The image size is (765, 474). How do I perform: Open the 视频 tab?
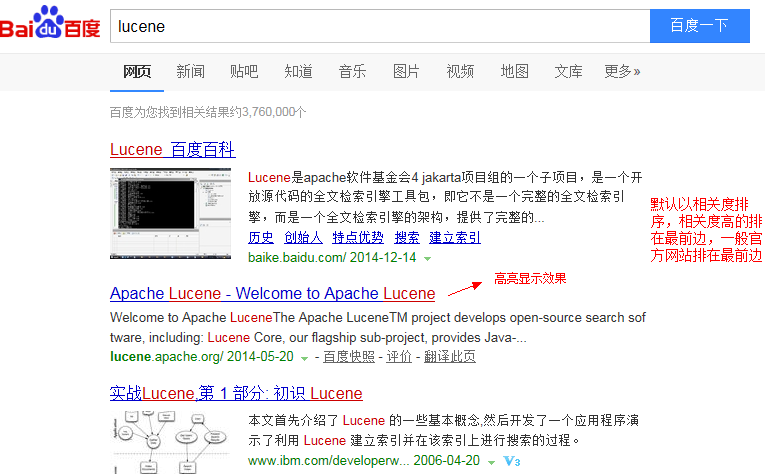(x=460, y=72)
